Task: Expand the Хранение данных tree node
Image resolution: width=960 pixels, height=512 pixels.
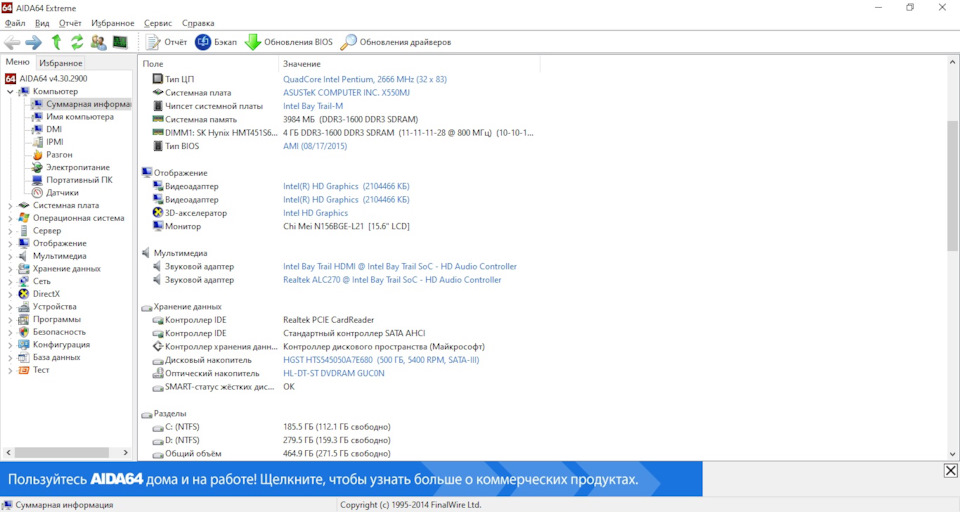Action: [10, 269]
